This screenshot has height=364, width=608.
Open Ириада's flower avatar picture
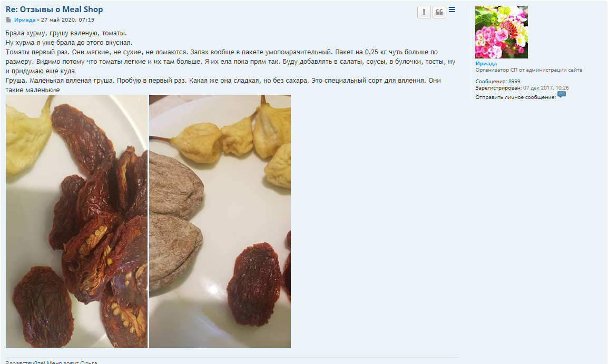(x=502, y=32)
